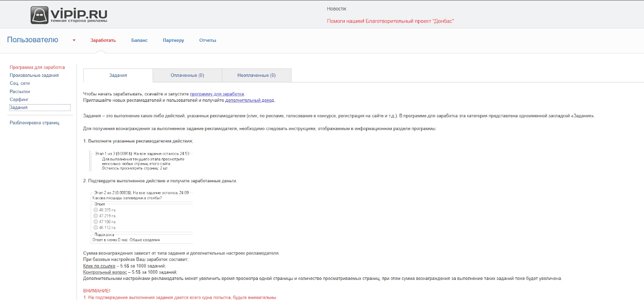The width and height of the screenshot is (644, 300).
Task: Open the Баланс menu item
Action: point(139,40)
